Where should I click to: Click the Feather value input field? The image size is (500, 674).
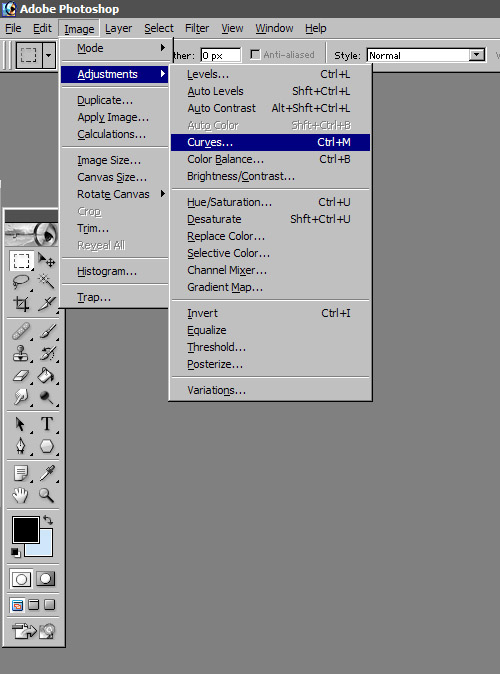[221, 55]
